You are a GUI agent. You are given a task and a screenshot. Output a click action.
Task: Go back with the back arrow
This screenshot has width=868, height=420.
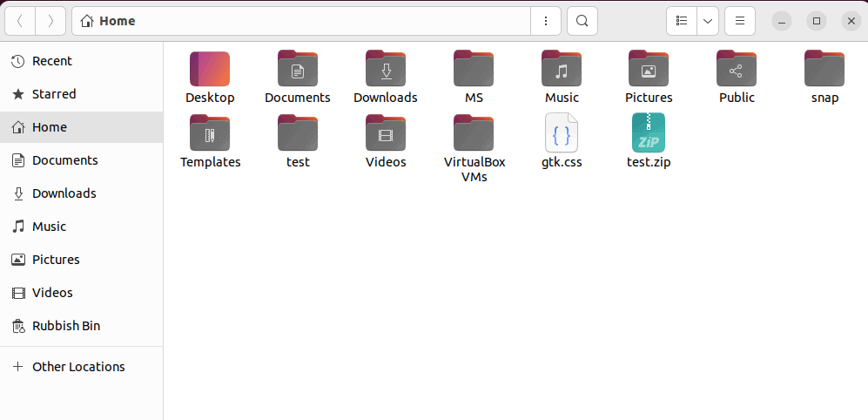pyautogui.click(x=20, y=21)
